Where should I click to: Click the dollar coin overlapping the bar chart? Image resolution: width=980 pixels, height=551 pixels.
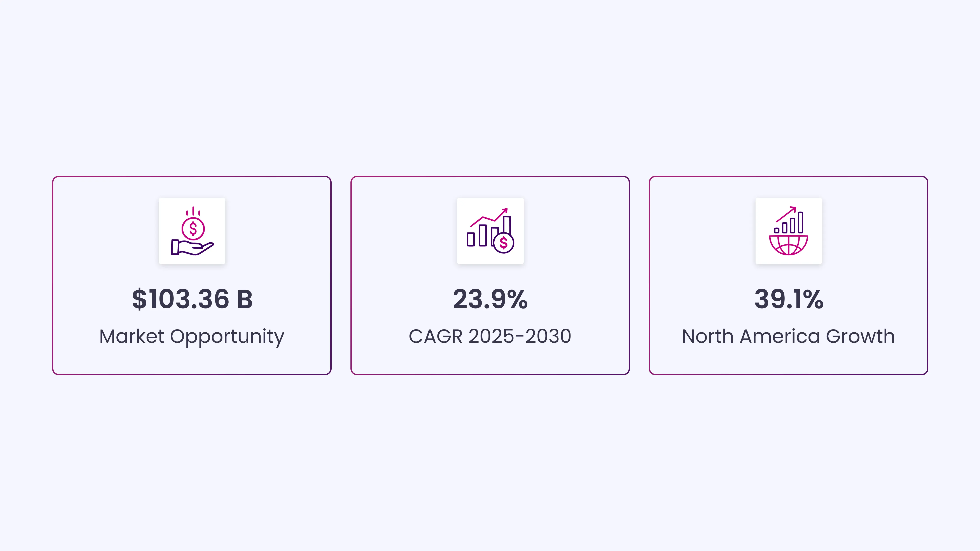point(504,243)
